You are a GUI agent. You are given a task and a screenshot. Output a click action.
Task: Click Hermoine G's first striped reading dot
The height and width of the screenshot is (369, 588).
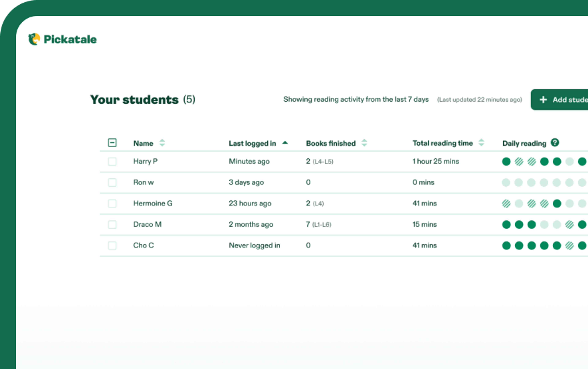click(x=506, y=204)
